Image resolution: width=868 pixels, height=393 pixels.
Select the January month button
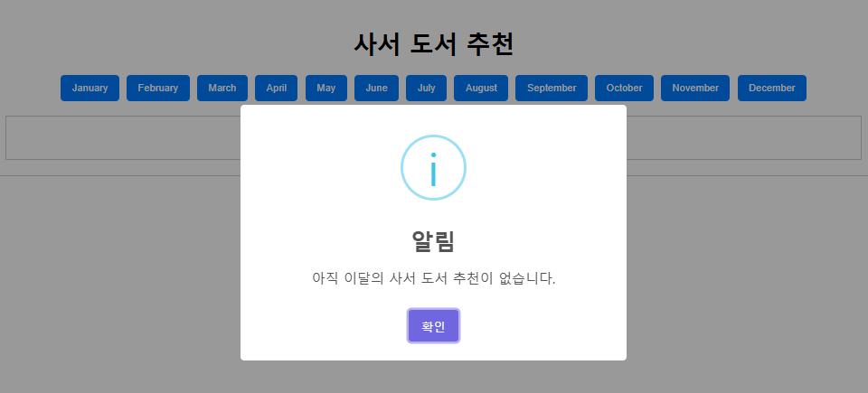point(90,88)
